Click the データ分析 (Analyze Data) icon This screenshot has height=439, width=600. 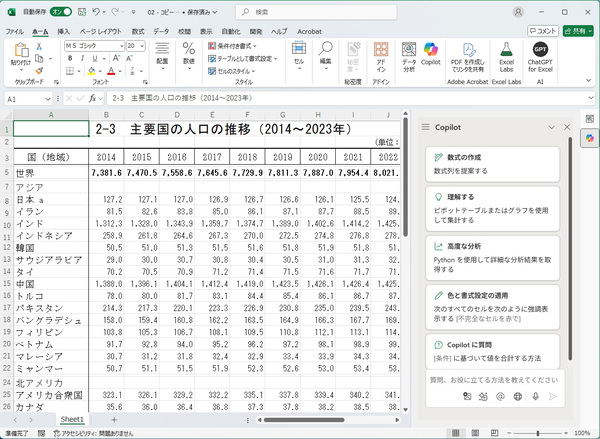pyautogui.click(x=409, y=55)
